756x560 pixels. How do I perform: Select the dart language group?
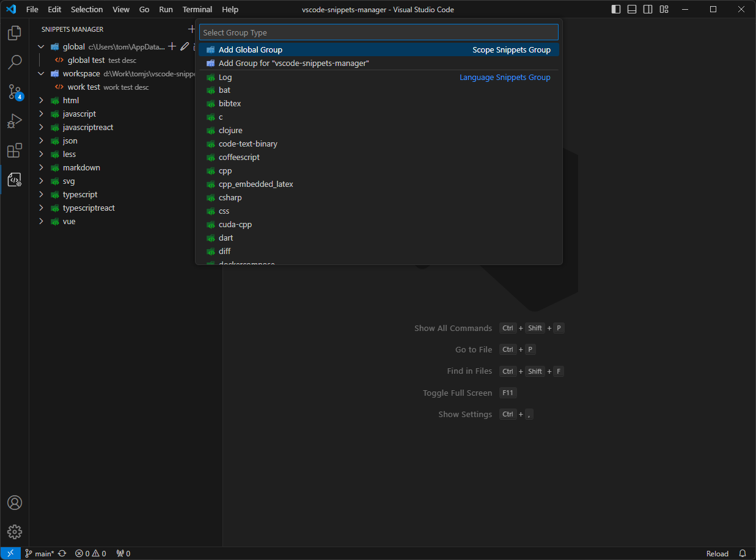point(379,238)
